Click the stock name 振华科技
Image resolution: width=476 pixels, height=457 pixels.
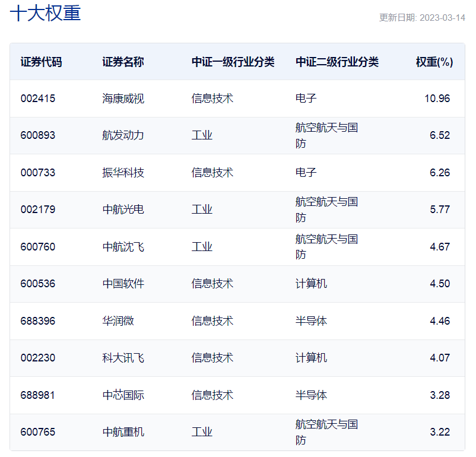[123, 173]
